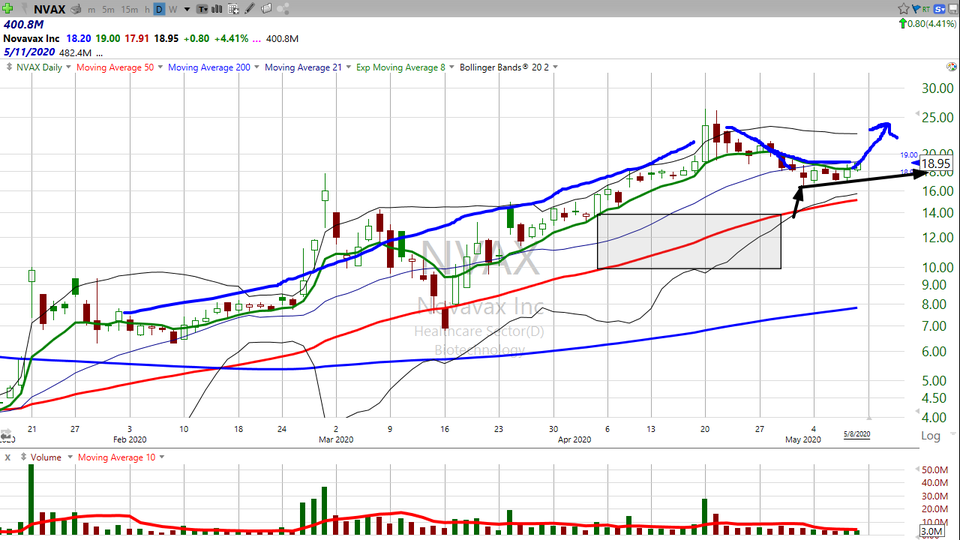Switch to Weekly 'W' time frame
The height and width of the screenshot is (540, 960).
172,9
